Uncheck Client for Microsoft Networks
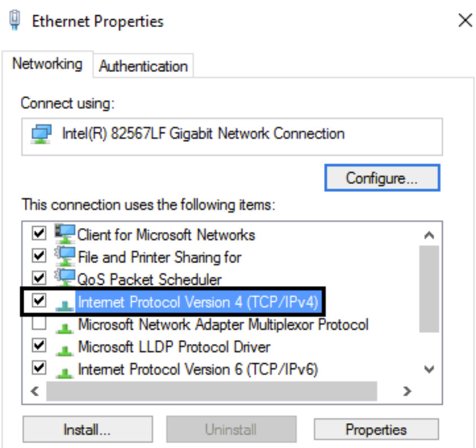This screenshot has width=476, height=448. pyautogui.click(x=38, y=234)
